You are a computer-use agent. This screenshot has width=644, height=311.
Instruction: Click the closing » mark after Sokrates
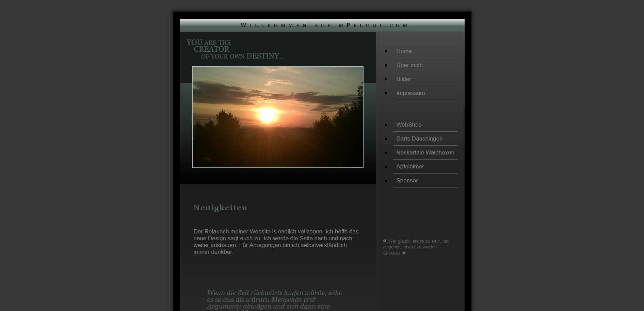[x=404, y=253]
